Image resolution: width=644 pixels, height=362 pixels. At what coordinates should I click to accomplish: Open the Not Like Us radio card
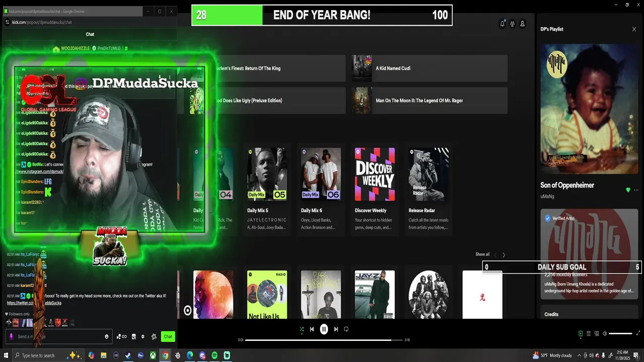click(x=267, y=295)
